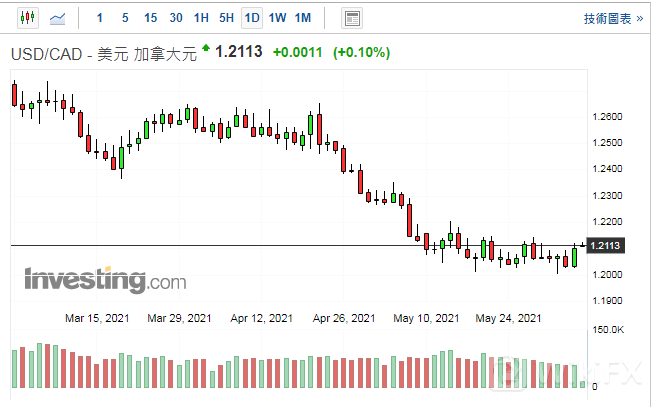Switch to the 1M interval
This screenshot has height=407, width=653.
[303, 17]
